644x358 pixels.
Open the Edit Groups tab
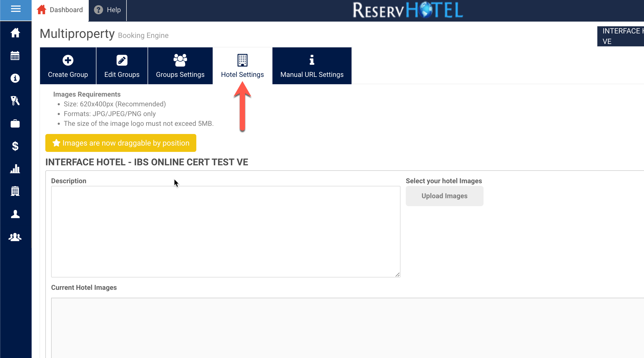[122, 66]
